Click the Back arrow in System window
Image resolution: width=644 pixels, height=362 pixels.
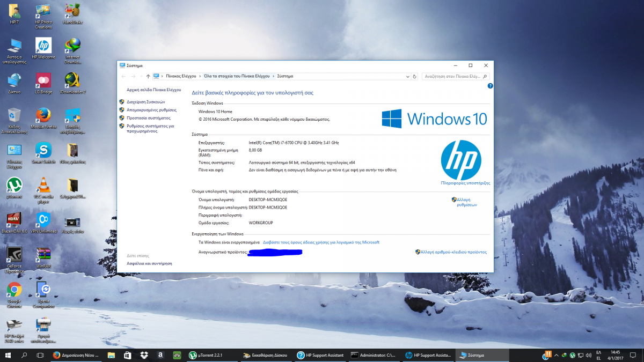pyautogui.click(x=124, y=76)
